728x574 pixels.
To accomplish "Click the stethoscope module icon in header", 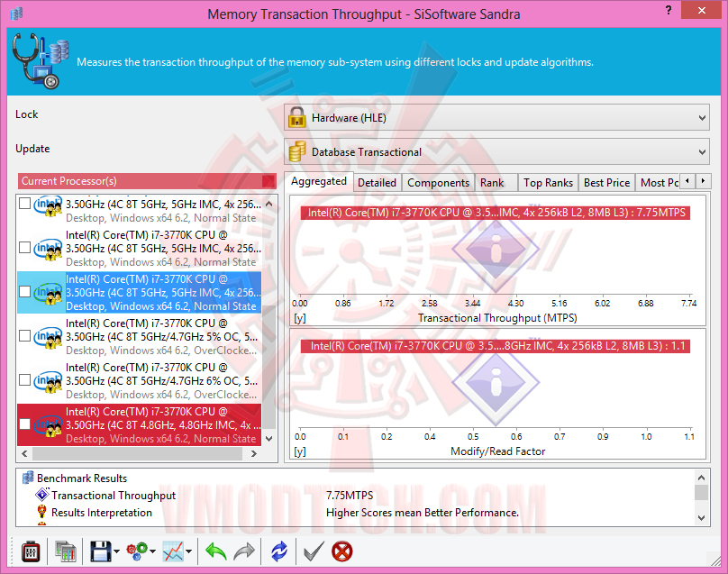I will tap(41, 61).
